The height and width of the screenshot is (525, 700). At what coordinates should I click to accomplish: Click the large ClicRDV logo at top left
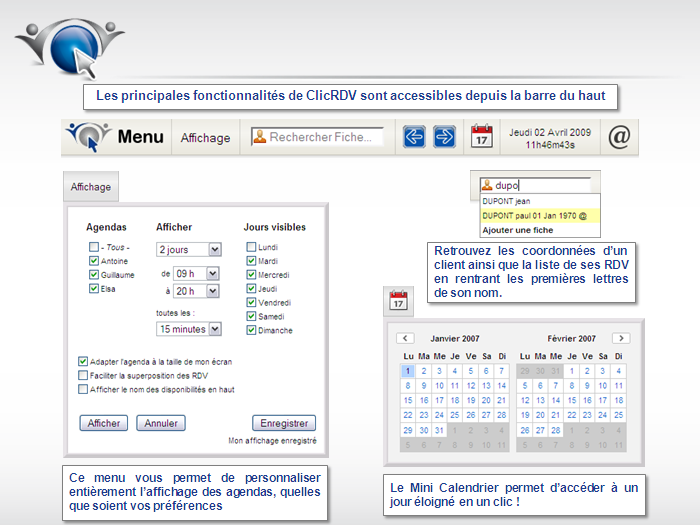pos(70,48)
